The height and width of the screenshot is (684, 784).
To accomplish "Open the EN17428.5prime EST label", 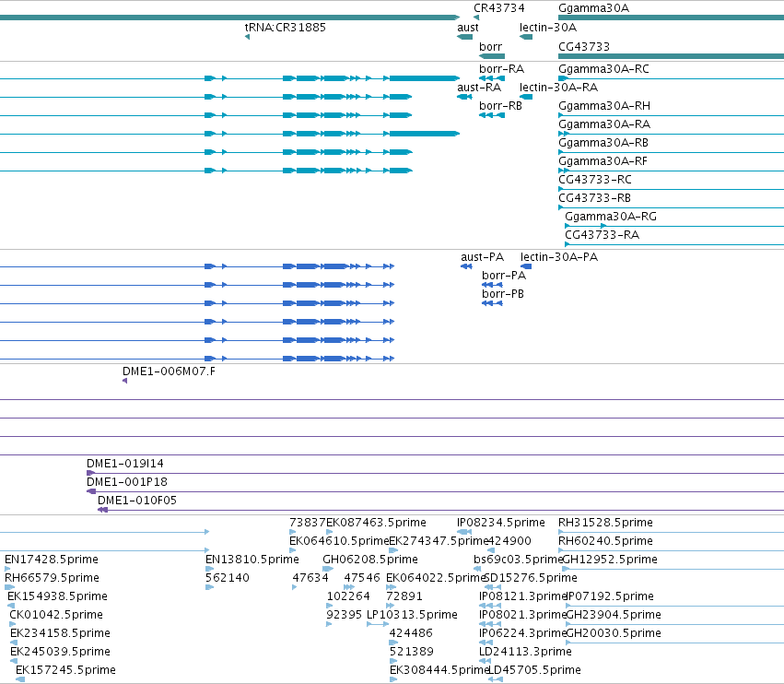I will [x=52, y=560].
